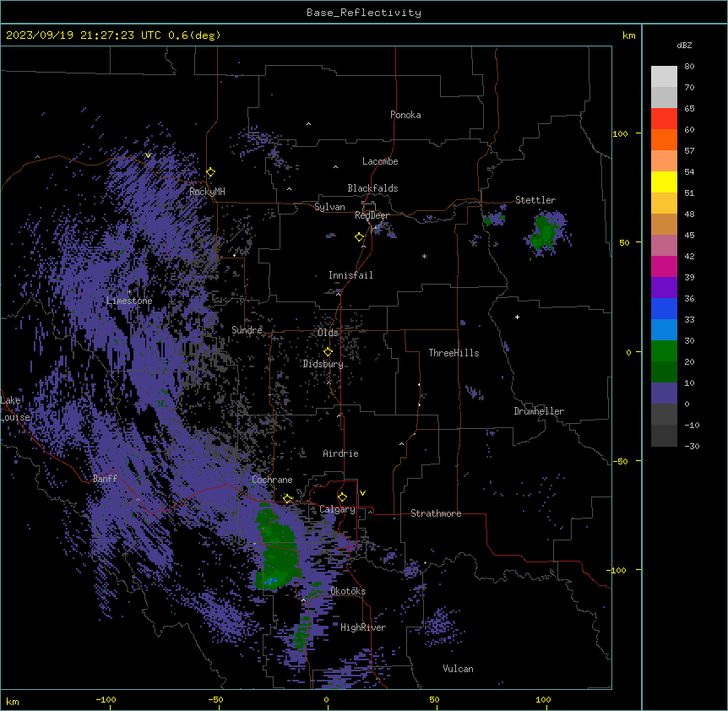This screenshot has height=711, width=728.
Task: Click the white asterisk east of Innisfail
Action: pos(424,256)
